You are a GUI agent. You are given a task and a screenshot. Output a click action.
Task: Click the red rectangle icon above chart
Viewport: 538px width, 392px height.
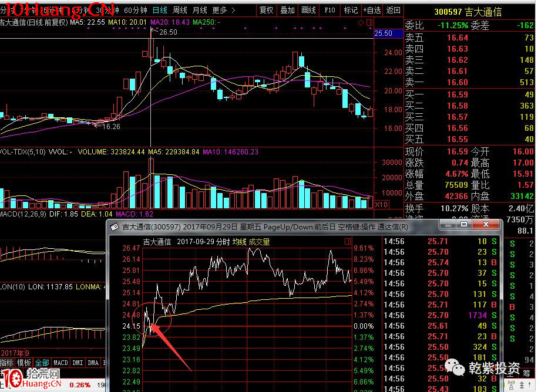coord(369,23)
